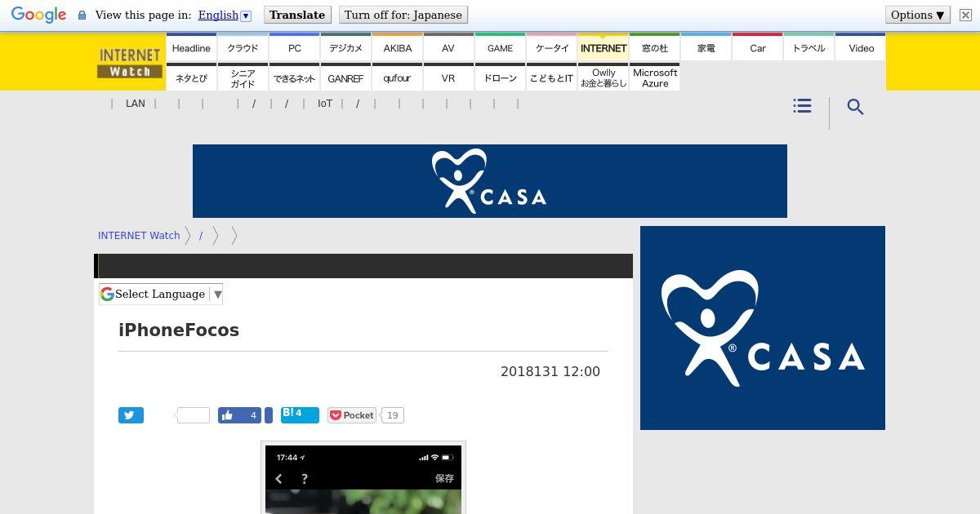Open the ドローン tab
The width and height of the screenshot is (980, 514).
pos(501,78)
